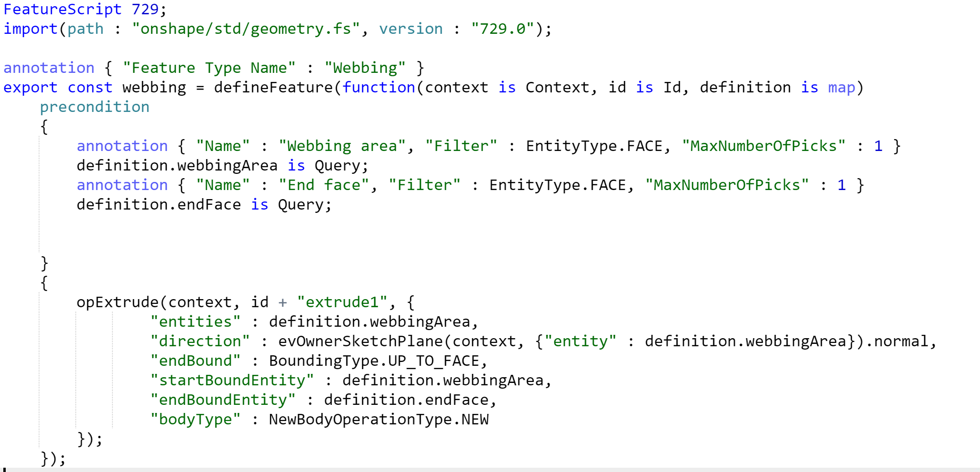
Task: Click the "Feature Type Name" string
Action: (209, 68)
